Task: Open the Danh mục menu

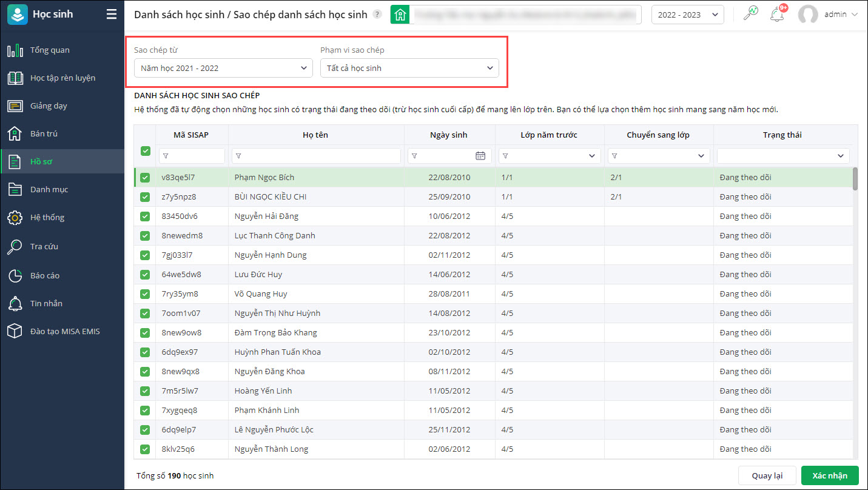Action: click(62, 190)
